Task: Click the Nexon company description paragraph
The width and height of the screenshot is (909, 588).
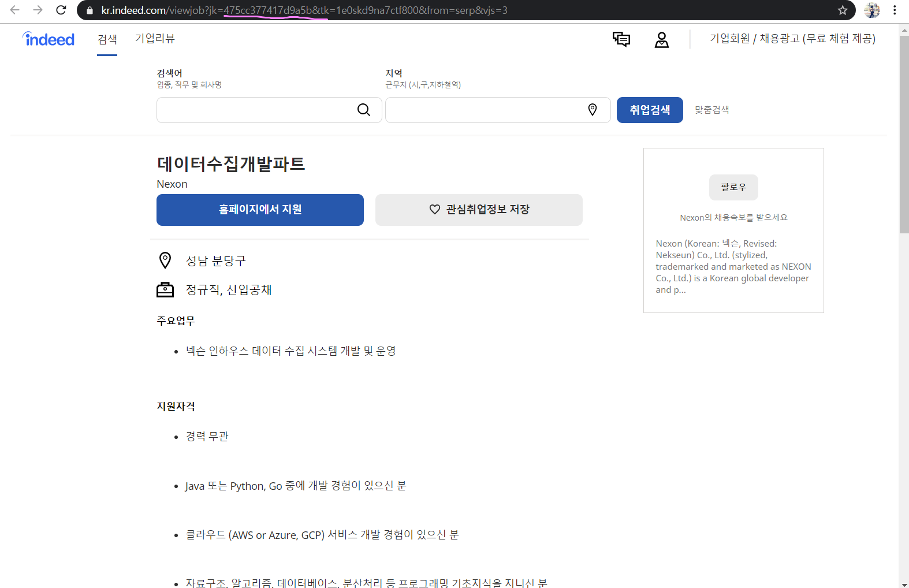Action: [733, 267]
